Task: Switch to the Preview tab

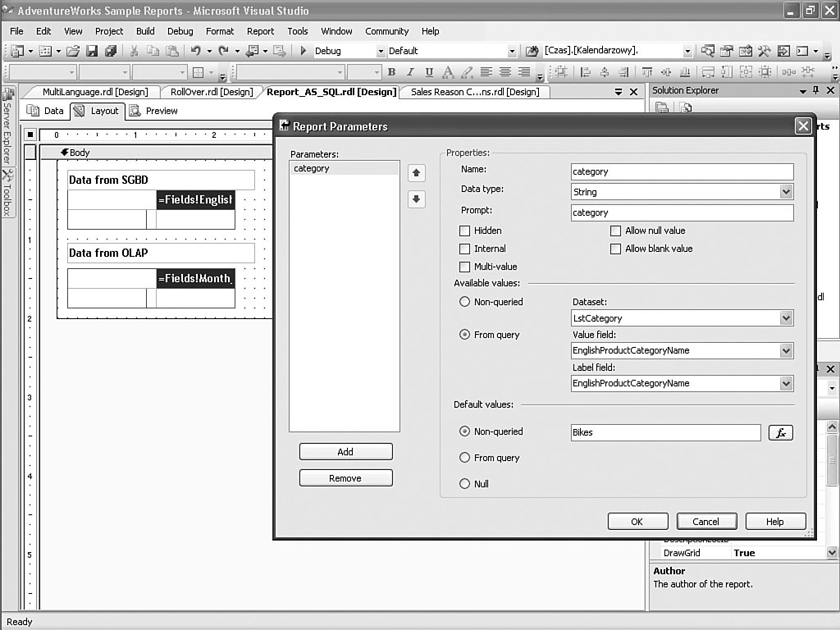Action: (153, 111)
